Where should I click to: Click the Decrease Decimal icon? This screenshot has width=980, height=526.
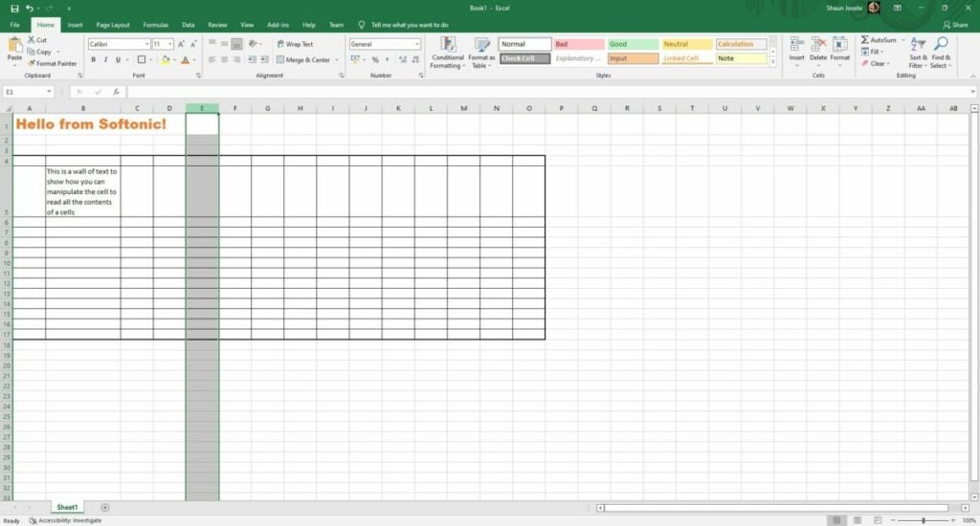[415, 60]
